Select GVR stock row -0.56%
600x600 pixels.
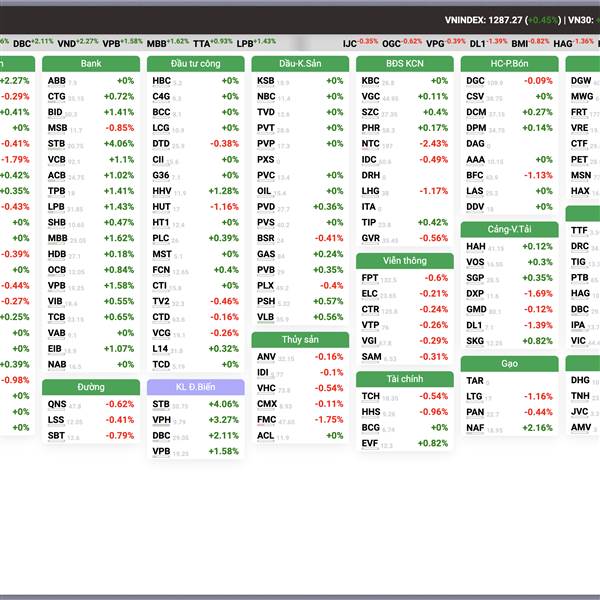405,238
